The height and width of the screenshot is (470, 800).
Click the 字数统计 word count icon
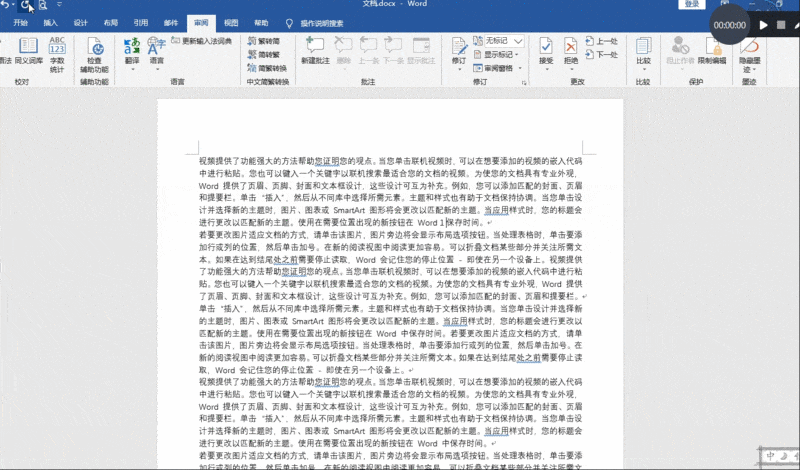(x=57, y=54)
